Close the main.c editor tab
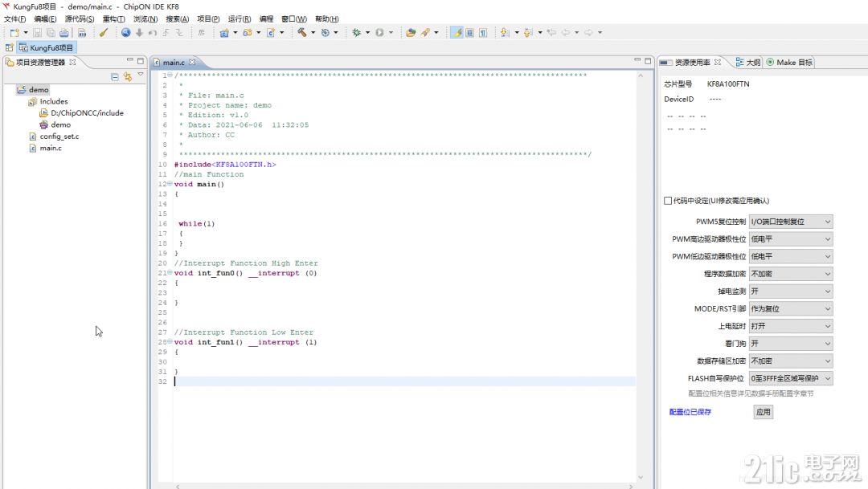868x489 pixels. click(x=192, y=63)
